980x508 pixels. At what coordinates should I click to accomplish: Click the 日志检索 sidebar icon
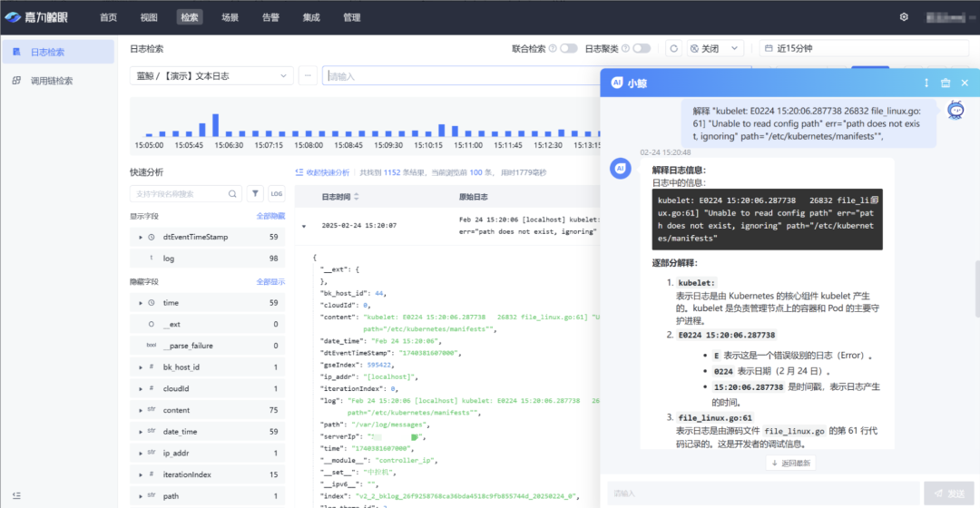17,52
